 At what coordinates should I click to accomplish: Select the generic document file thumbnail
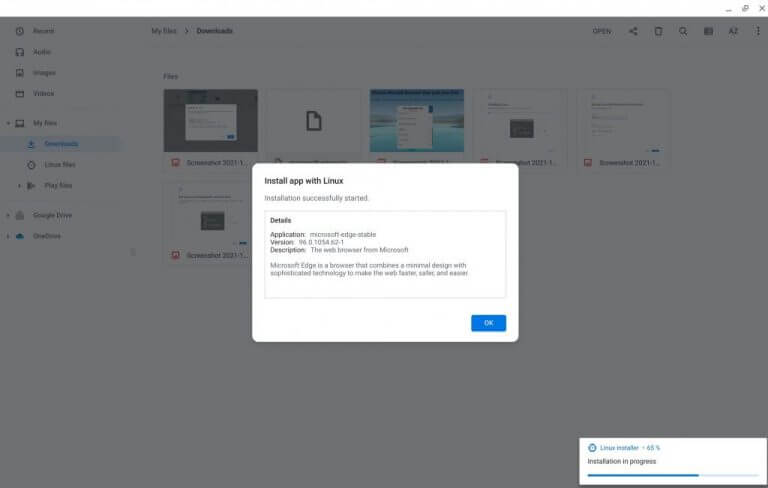pos(314,121)
